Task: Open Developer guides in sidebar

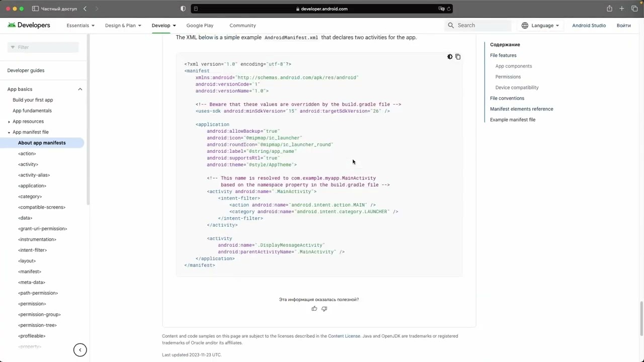Action: pos(26,70)
